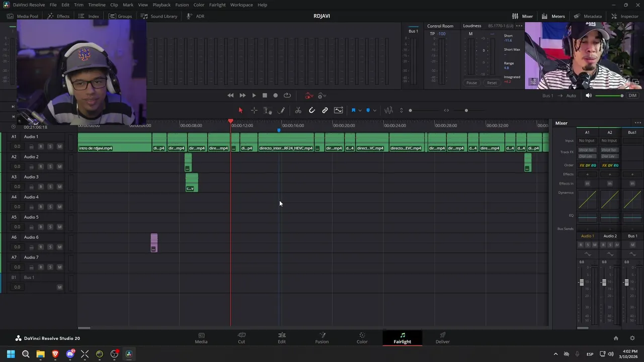
Task: Open the Fairlight menu
Action: click(x=217, y=5)
